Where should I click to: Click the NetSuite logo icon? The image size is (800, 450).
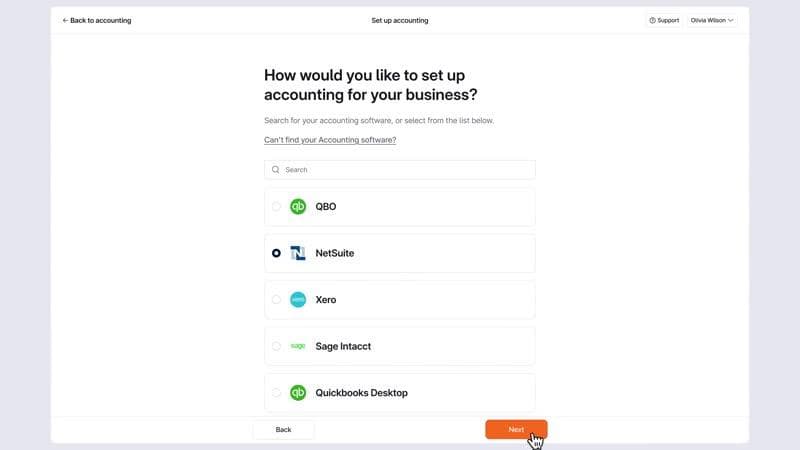coord(297,253)
